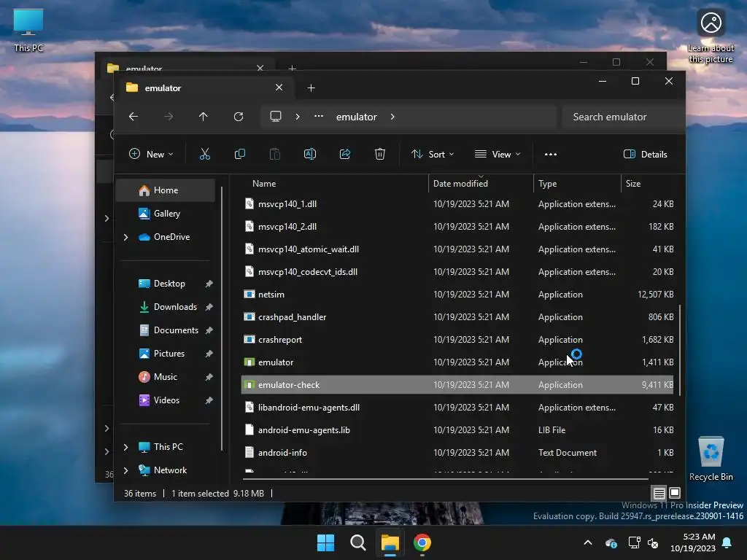Select the netsim application file
This screenshot has width=747, height=560.
tap(457, 295)
